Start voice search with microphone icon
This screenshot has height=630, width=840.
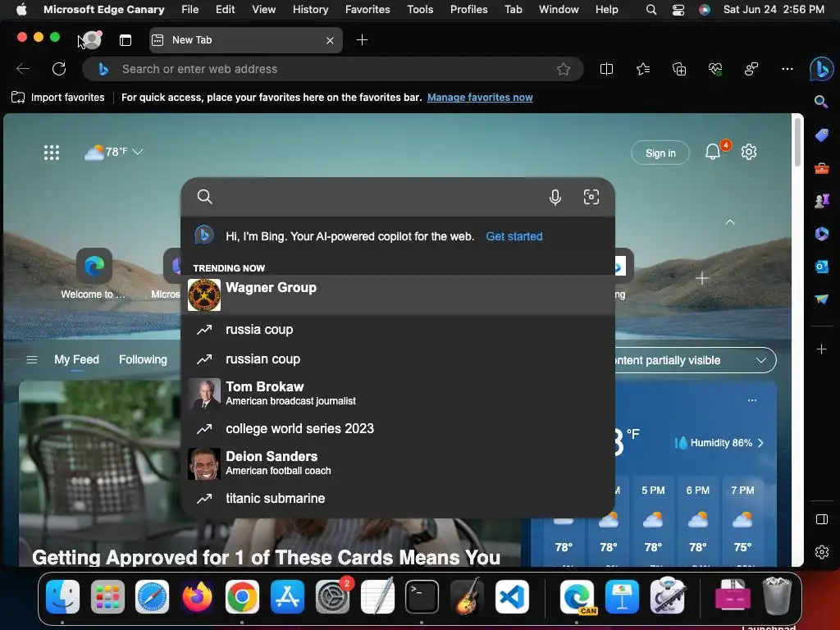555,197
